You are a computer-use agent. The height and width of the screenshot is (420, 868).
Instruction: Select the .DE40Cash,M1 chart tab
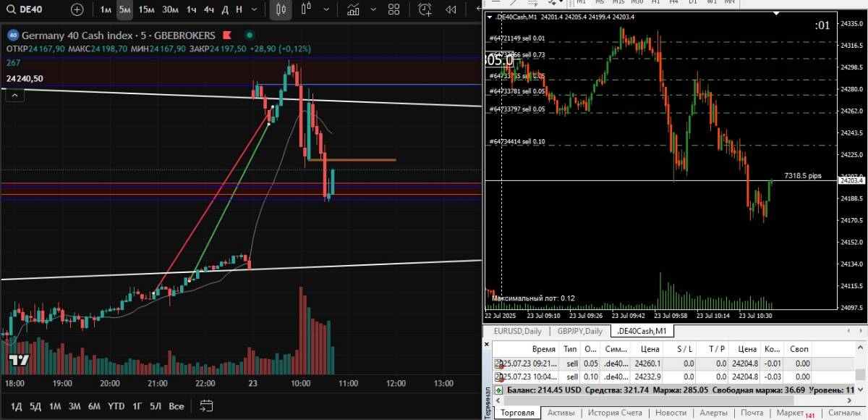(x=642, y=331)
